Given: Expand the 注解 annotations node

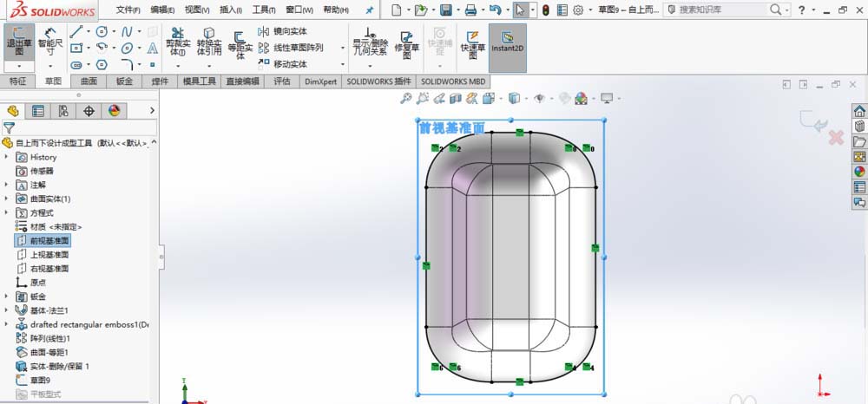Looking at the screenshot, I should pyautogui.click(x=7, y=186).
